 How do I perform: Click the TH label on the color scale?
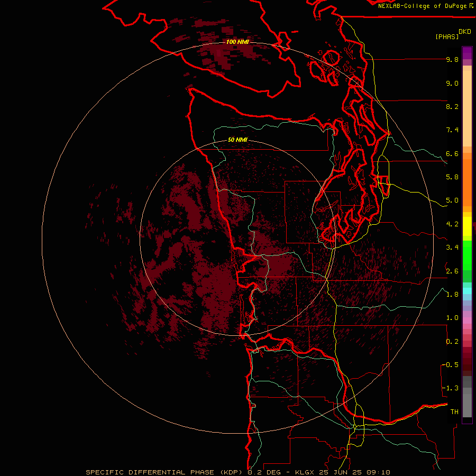(x=454, y=412)
